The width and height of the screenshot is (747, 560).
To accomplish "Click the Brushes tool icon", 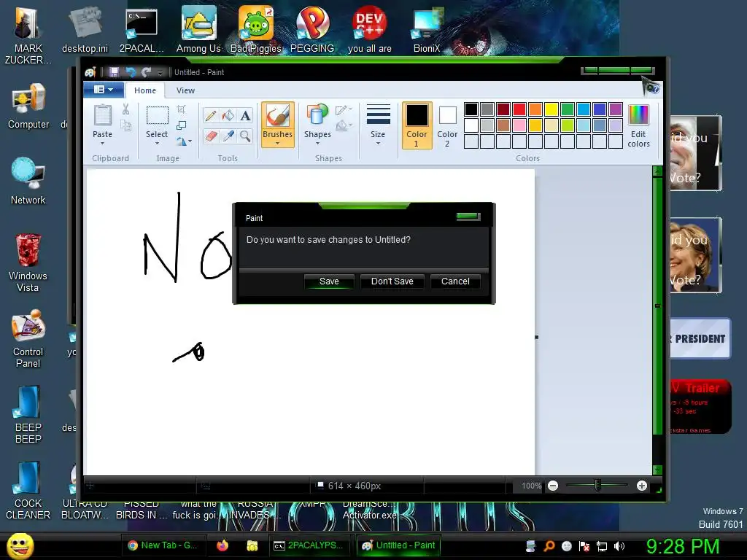I will point(277,116).
